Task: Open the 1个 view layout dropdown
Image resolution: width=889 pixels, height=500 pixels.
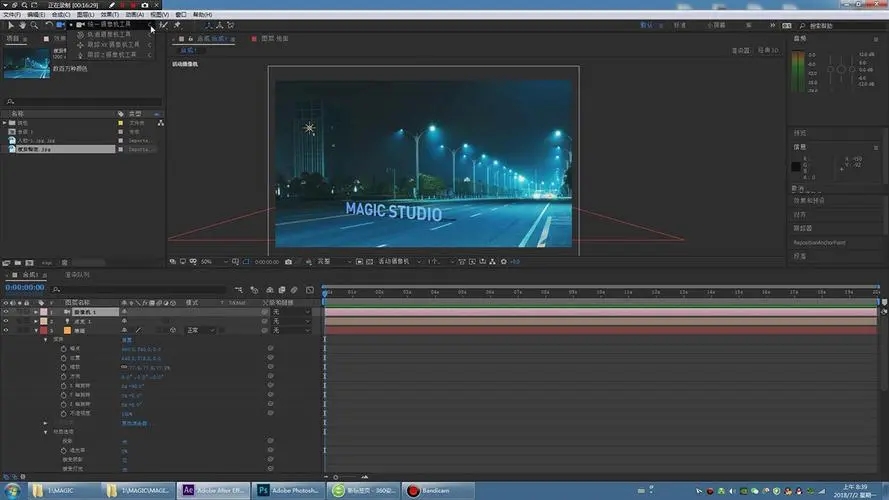Action: point(441,261)
